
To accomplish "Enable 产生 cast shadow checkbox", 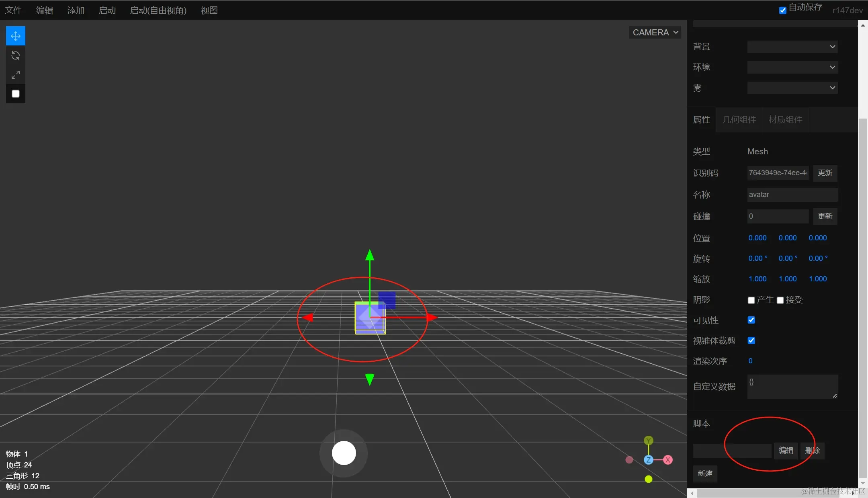I will tap(751, 300).
